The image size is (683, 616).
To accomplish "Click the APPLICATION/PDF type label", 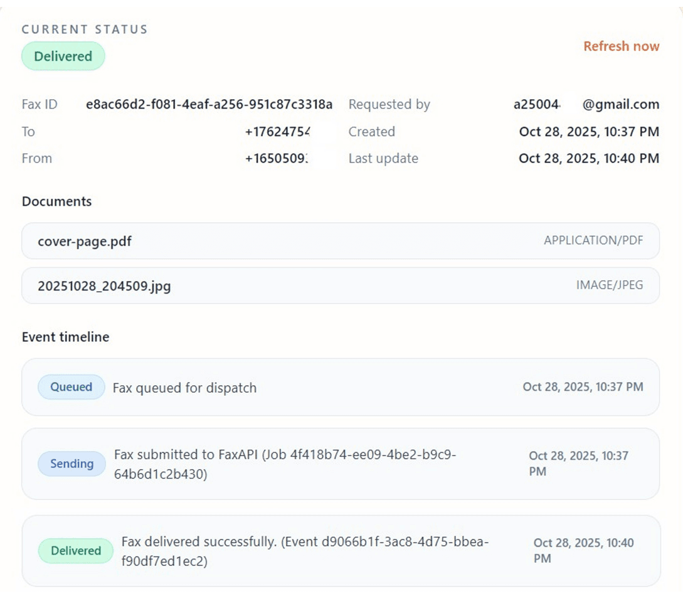I will coord(593,240).
